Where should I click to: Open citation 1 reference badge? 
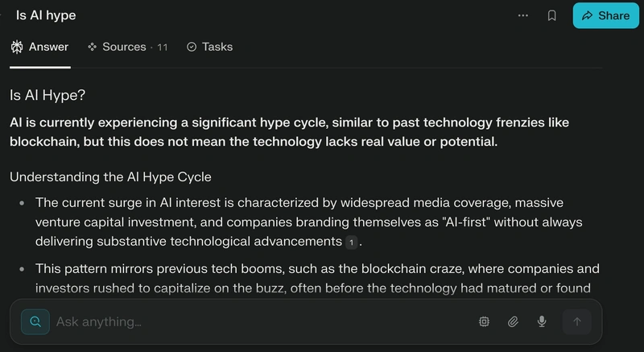click(351, 242)
